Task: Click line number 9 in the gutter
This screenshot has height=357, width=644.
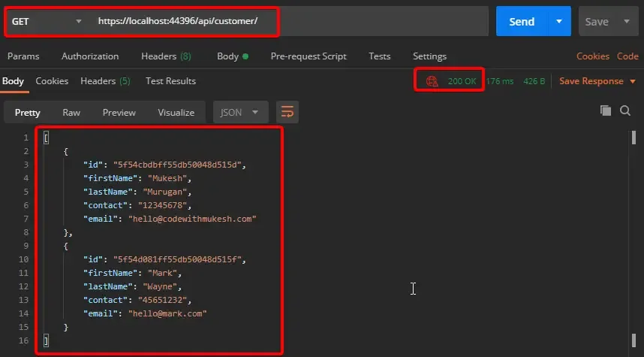Action: click(26, 246)
